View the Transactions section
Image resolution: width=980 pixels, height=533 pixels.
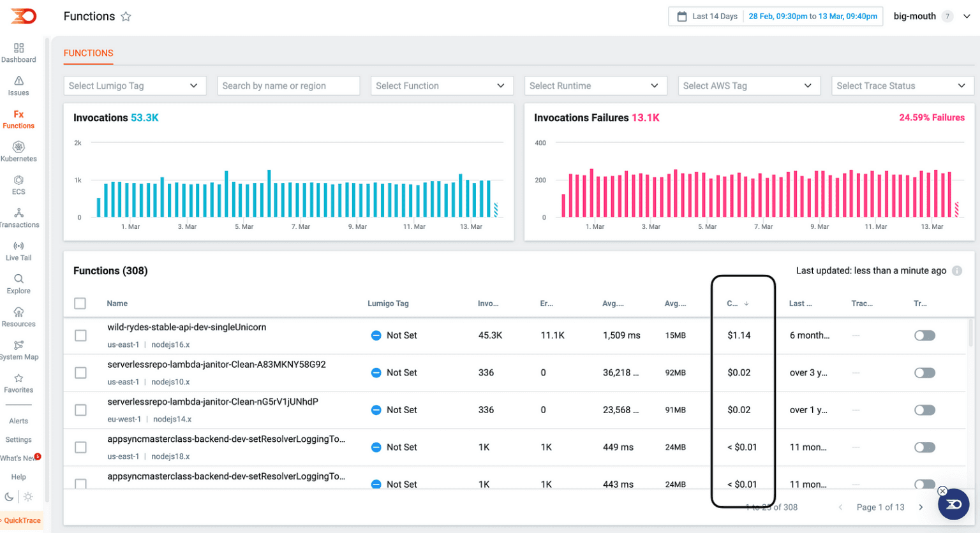[19, 217]
